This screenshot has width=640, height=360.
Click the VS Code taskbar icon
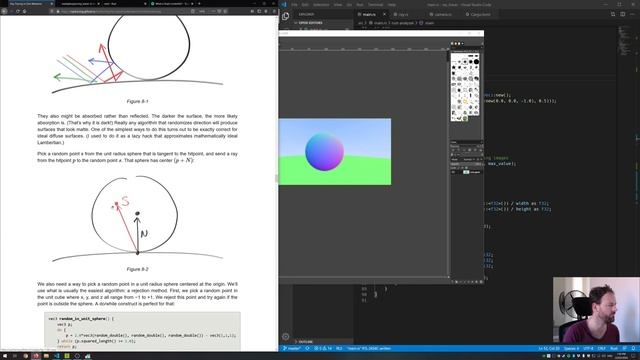pyautogui.click(x=56, y=356)
